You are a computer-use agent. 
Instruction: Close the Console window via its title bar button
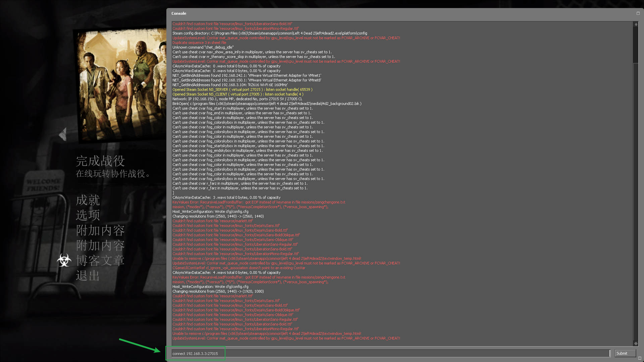638,13
